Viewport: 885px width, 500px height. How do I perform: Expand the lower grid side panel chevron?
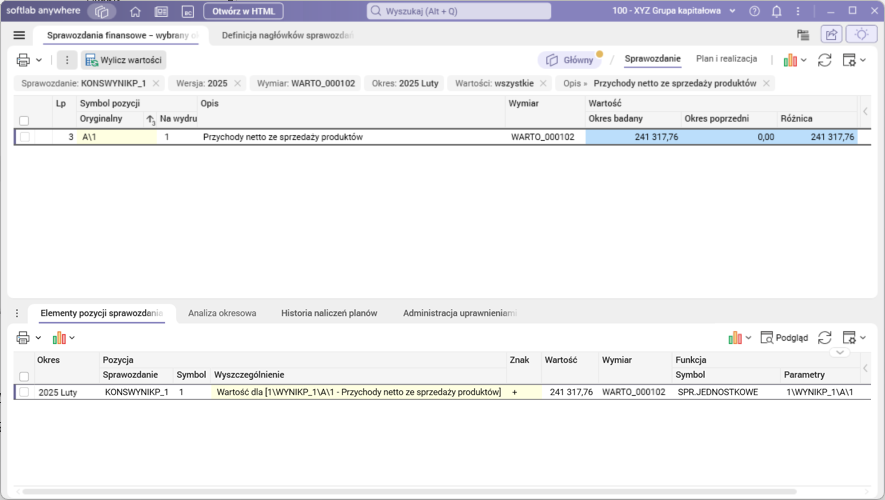pos(865,368)
